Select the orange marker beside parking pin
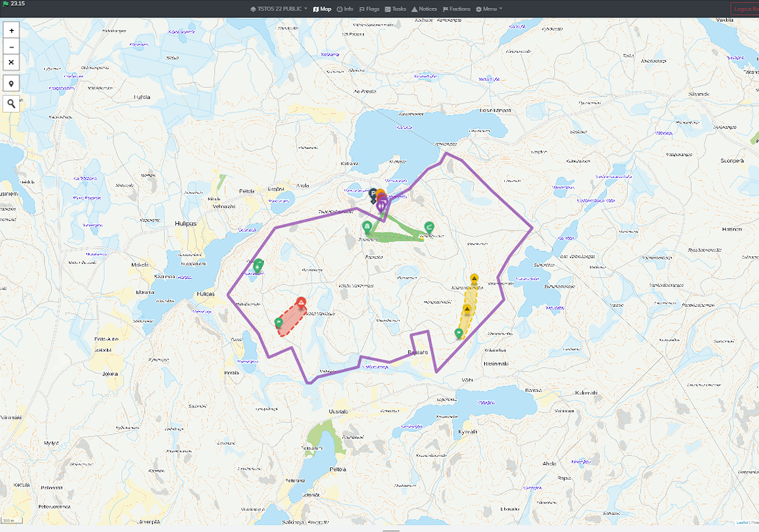Image resolution: width=759 pixels, height=532 pixels. [380, 193]
